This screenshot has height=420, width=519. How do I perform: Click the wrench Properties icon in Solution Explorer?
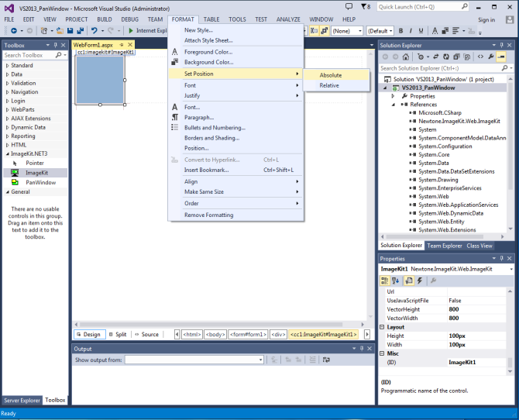(x=491, y=57)
